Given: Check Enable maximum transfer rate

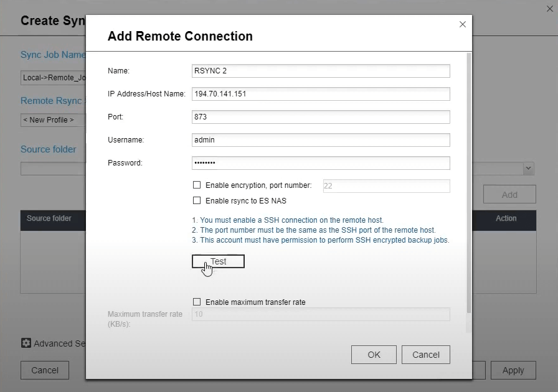Looking at the screenshot, I should point(197,302).
